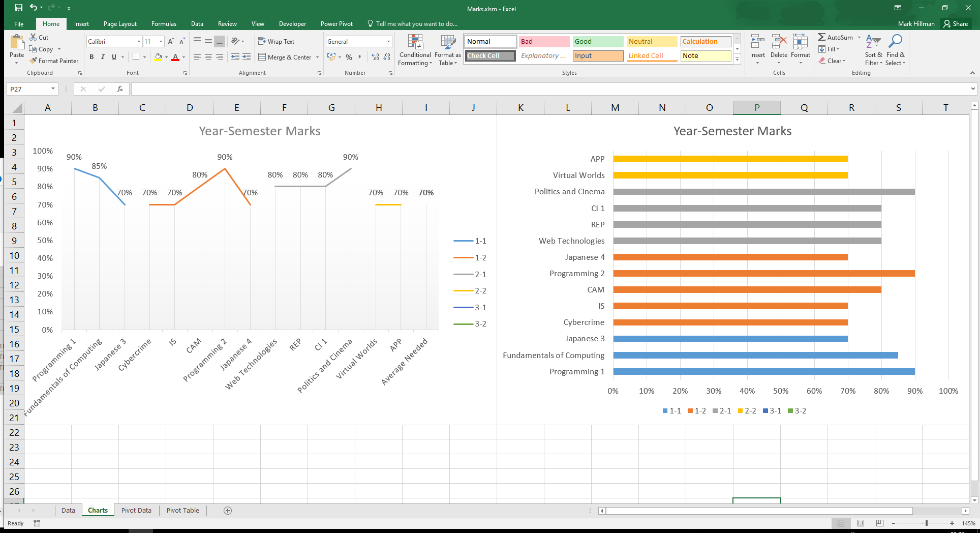Toggle Italic formatting
The image size is (980, 533).
coord(103,57)
